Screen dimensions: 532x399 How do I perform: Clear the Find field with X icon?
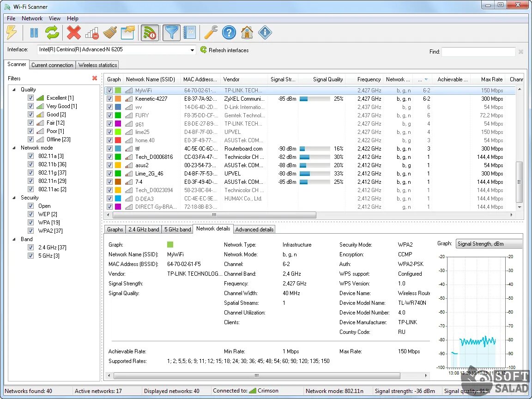[x=521, y=52]
